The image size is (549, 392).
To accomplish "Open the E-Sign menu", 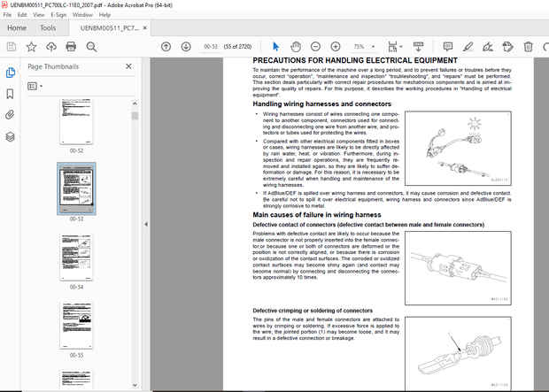I will click(x=58, y=15).
